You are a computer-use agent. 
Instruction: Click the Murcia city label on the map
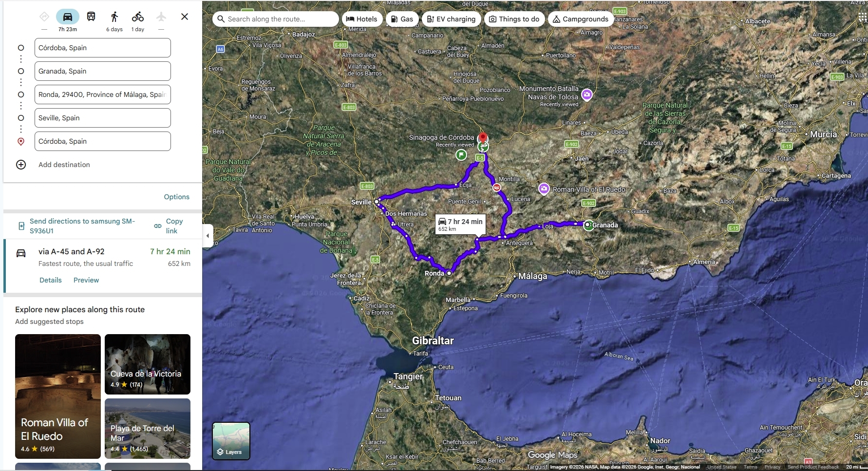pyautogui.click(x=824, y=134)
